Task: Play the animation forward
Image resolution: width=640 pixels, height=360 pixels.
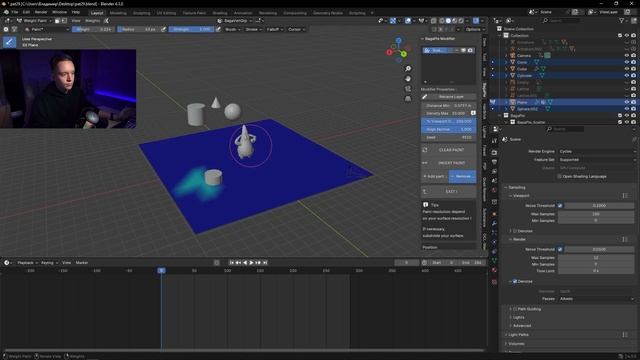Action: pos(251,262)
